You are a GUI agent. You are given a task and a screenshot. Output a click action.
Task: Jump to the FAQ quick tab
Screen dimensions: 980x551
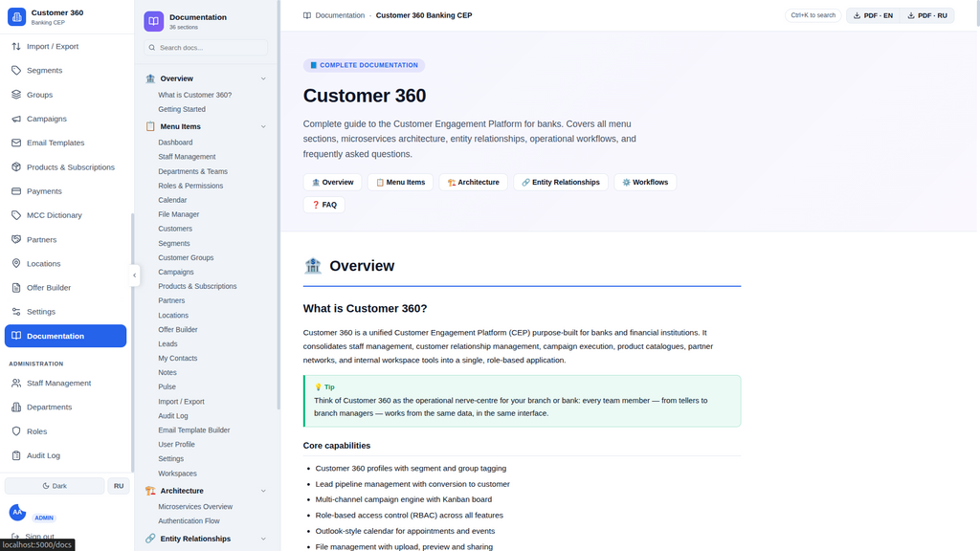[x=323, y=205]
